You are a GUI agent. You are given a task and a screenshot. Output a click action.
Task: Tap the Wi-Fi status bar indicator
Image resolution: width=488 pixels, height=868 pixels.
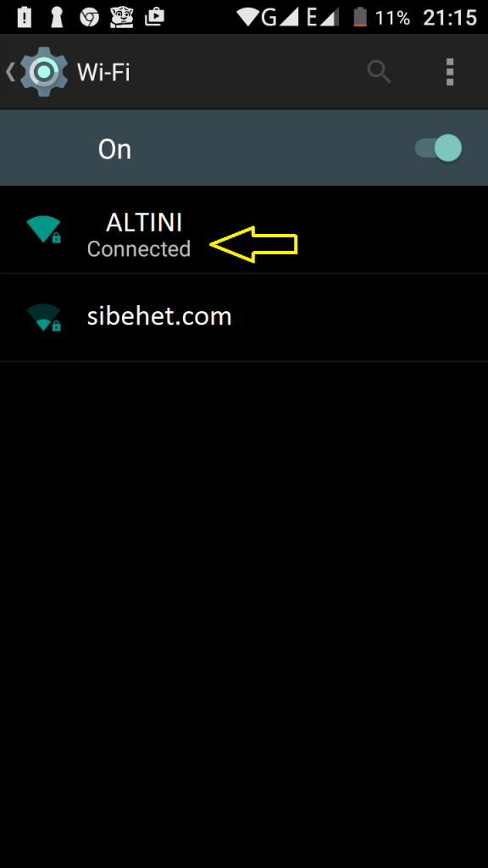[248, 18]
